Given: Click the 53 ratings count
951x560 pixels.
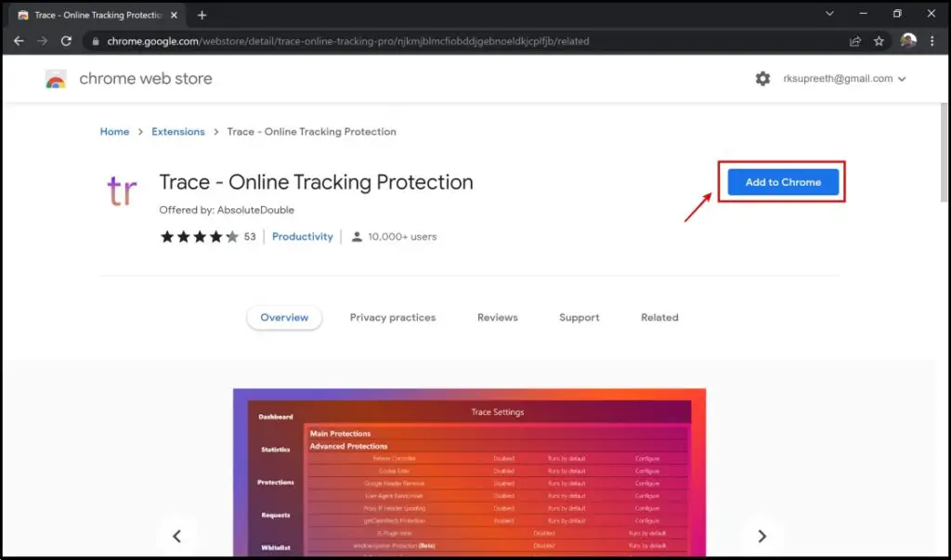Looking at the screenshot, I should [250, 237].
